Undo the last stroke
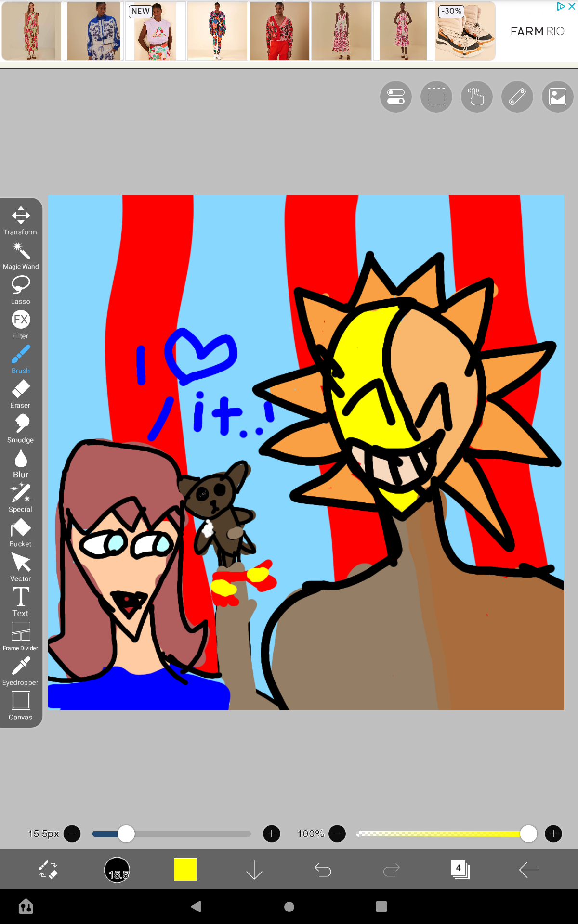 (323, 870)
